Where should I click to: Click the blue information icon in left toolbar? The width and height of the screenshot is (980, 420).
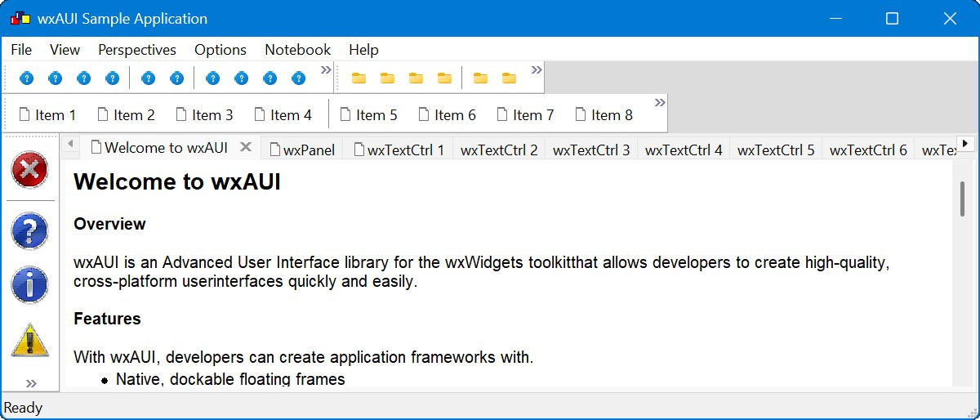pyautogui.click(x=29, y=284)
